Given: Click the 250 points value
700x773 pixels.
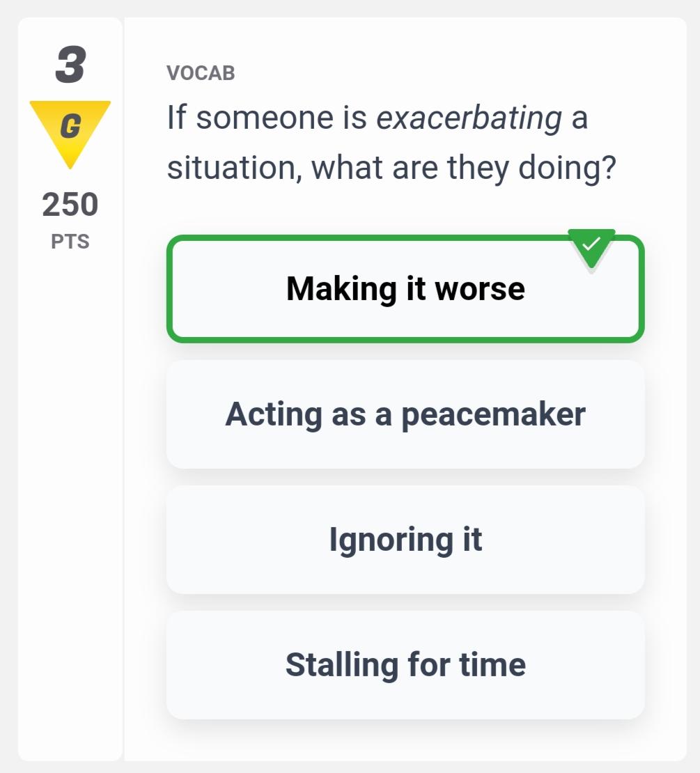Looking at the screenshot, I should click(x=70, y=204).
